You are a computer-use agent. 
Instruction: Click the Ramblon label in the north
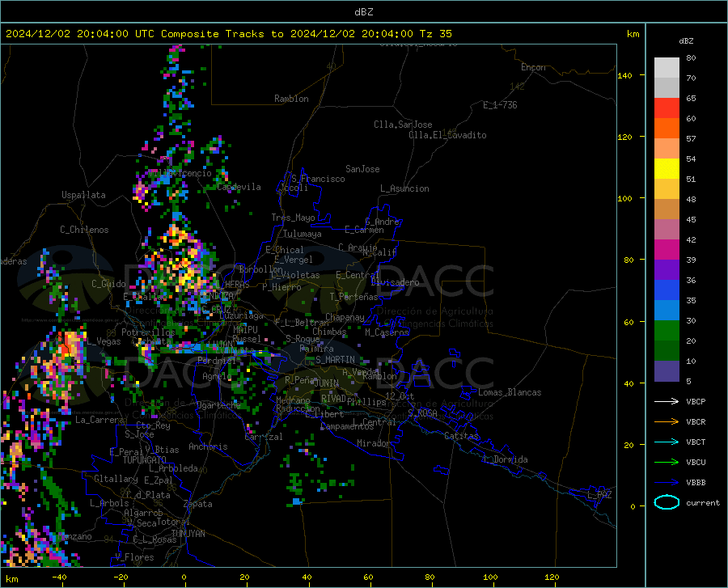[x=291, y=99]
